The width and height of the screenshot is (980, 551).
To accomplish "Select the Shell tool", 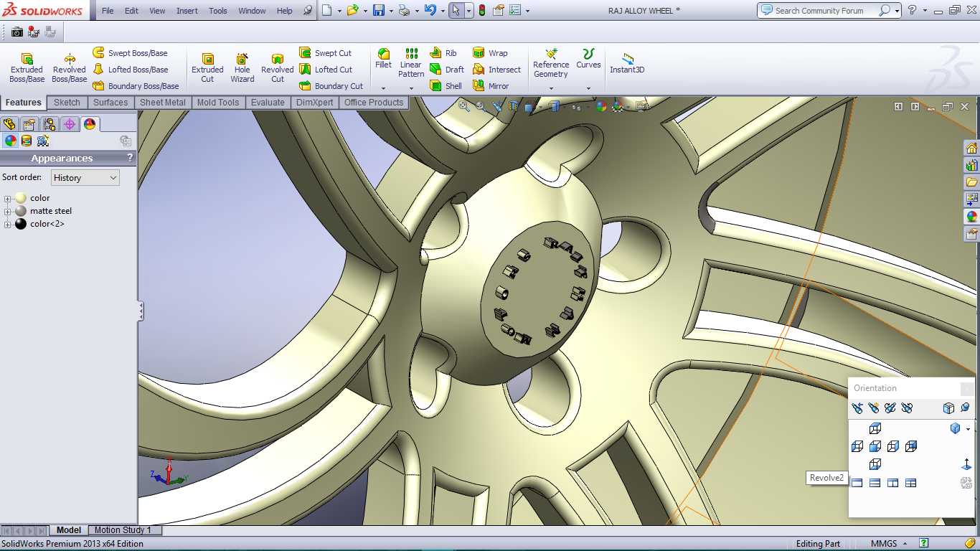I will click(x=446, y=86).
